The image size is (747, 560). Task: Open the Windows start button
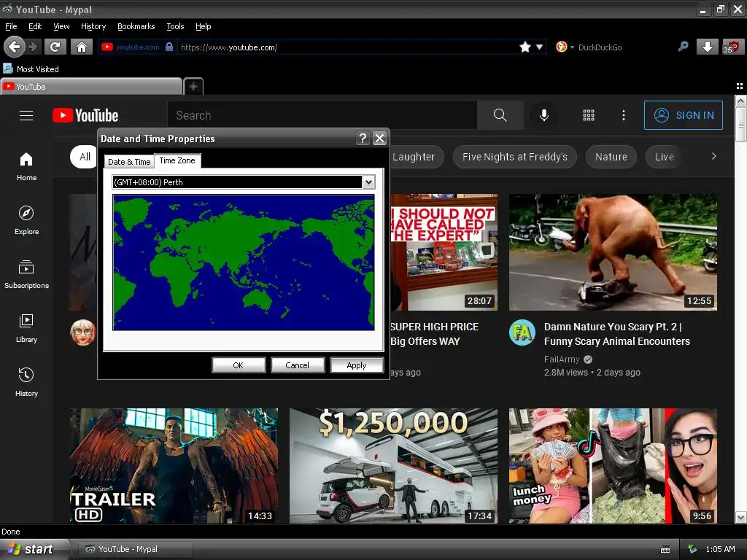click(x=35, y=549)
